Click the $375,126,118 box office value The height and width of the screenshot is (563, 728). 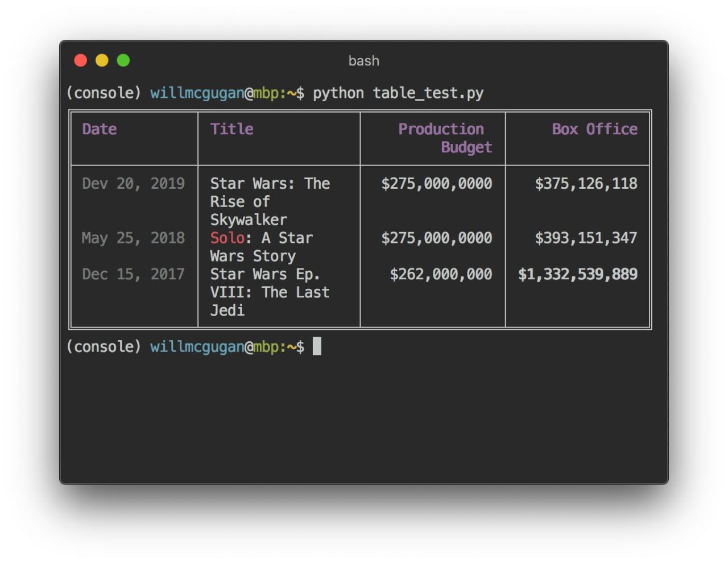click(586, 184)
